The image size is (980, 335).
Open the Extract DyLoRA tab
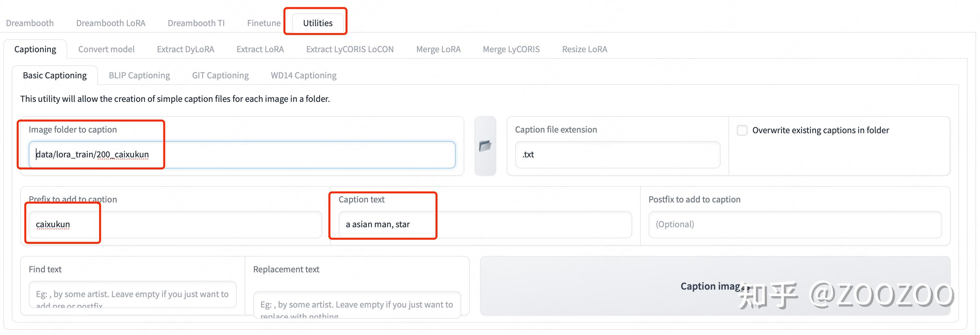185,50
